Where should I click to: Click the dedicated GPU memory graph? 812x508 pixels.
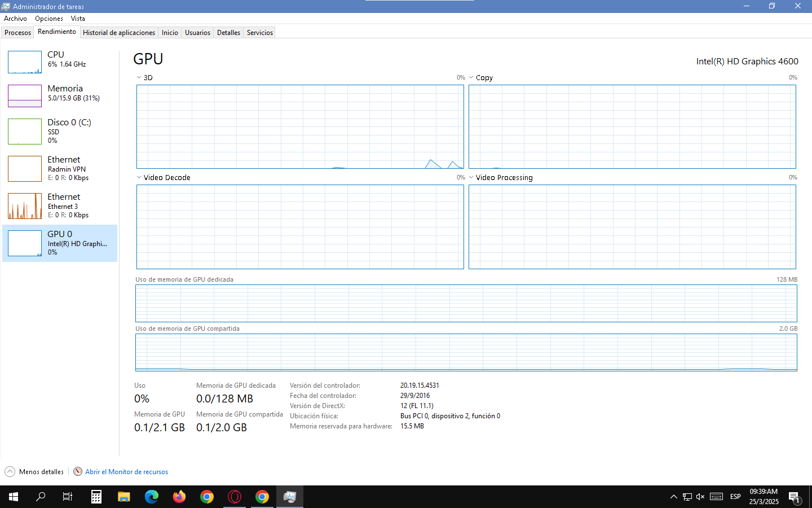point(466,304)
